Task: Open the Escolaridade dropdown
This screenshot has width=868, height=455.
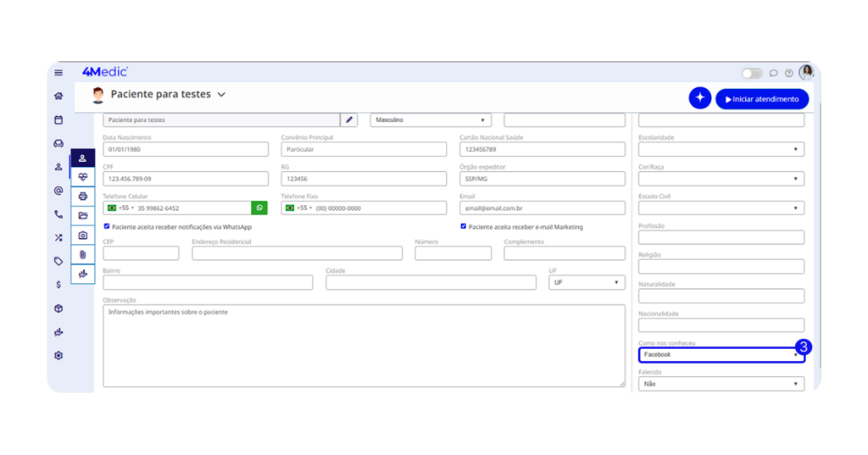Action: click(x=721, y=149)
